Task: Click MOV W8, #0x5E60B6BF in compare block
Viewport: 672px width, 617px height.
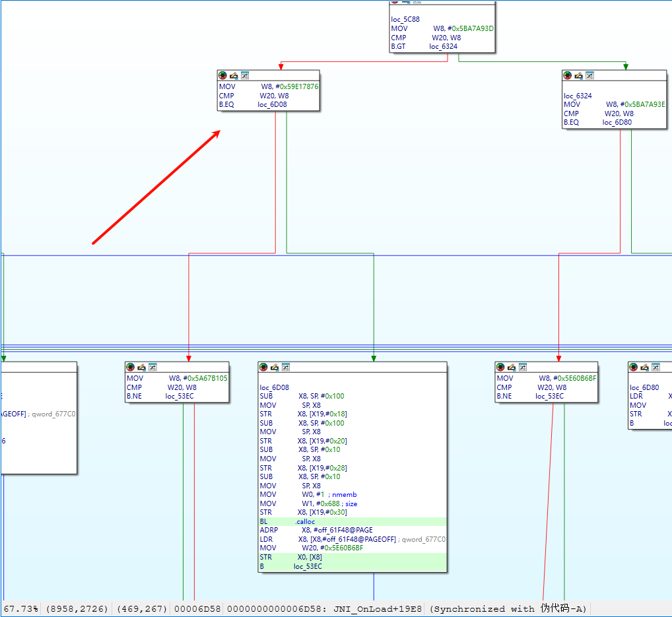Action: click(547, 378)
